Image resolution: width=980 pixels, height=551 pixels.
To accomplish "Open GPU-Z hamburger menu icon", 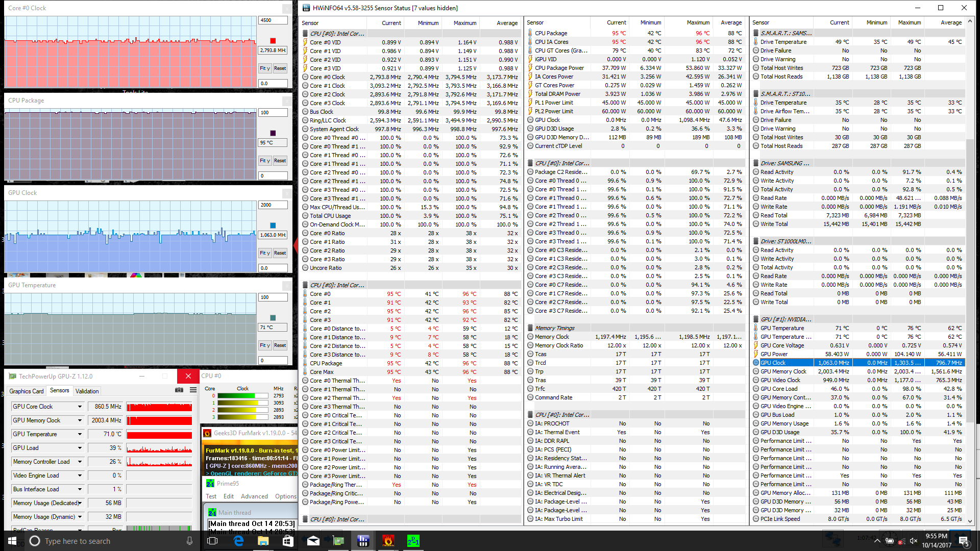I will tap(193, 390).
